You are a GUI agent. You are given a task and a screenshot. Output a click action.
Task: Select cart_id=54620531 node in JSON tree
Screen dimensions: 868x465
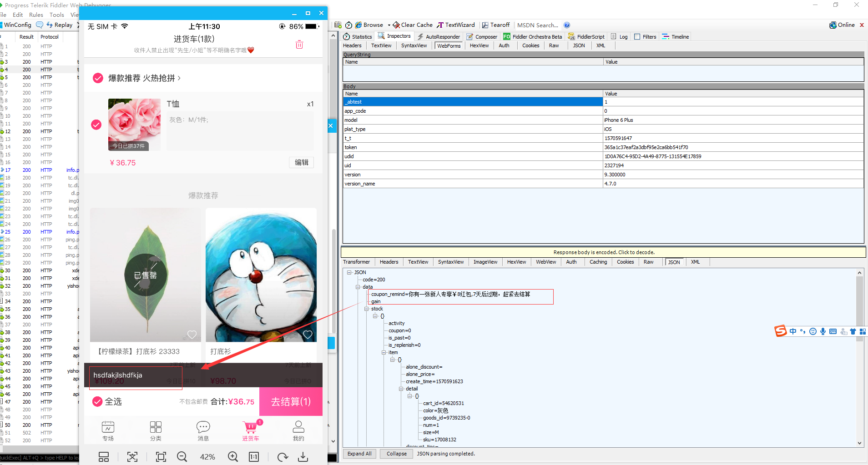444,403
